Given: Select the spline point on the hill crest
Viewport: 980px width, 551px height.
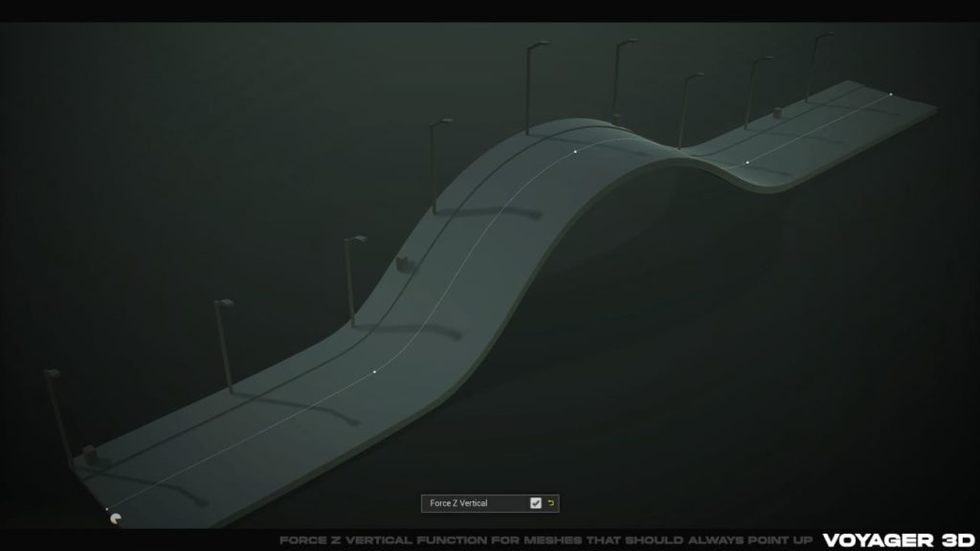Looking at the screenshot, I should click(x=574, y=150).
